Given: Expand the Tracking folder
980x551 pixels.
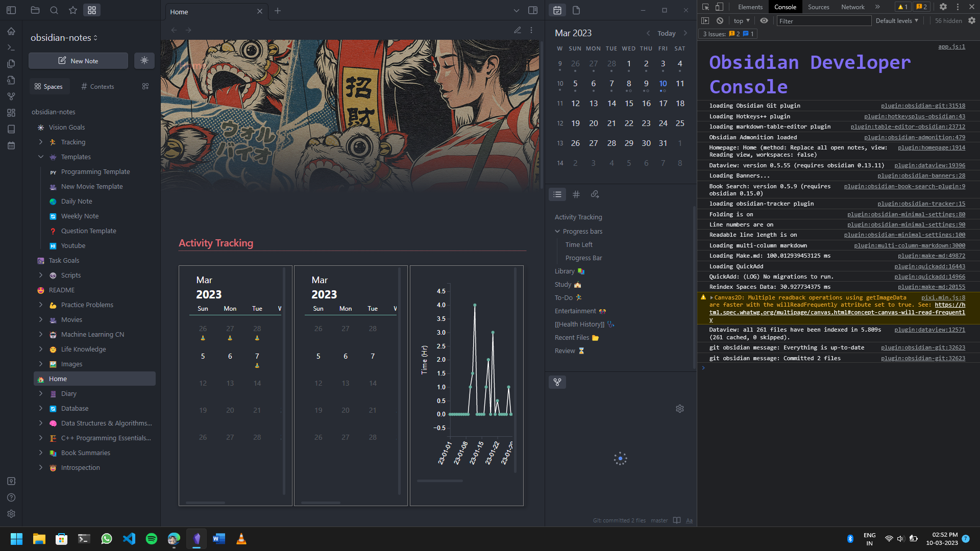Looking at the screenshot, I should (41, 142).
